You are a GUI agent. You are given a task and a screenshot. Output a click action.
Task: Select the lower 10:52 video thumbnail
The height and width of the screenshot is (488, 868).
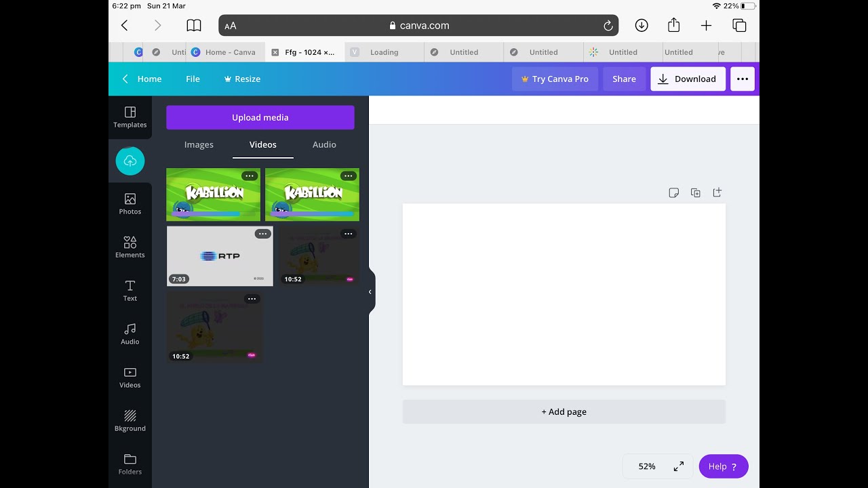214,327
